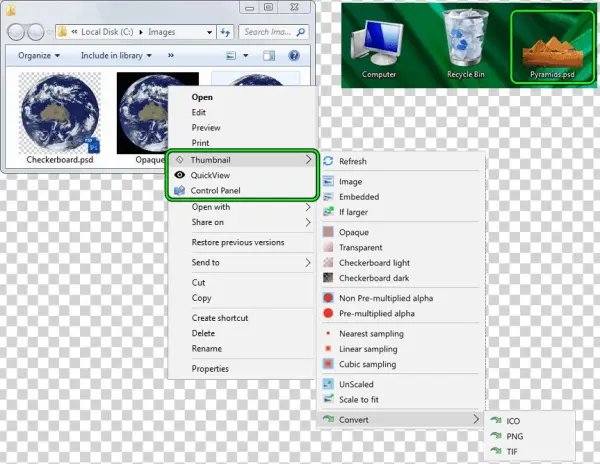Open the Organize dropdown
The height and width of the screenshot is (464, 600).
(39, 55)
